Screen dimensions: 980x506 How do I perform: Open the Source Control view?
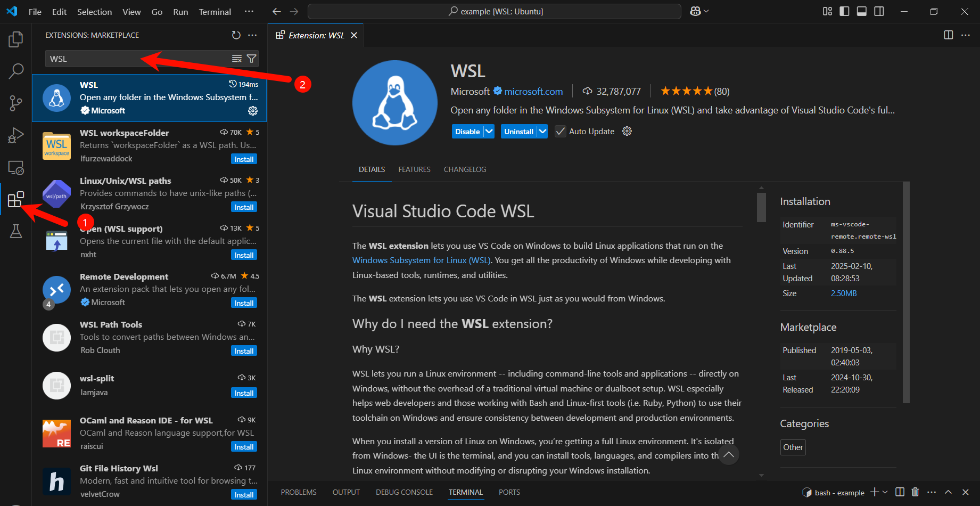16,103
